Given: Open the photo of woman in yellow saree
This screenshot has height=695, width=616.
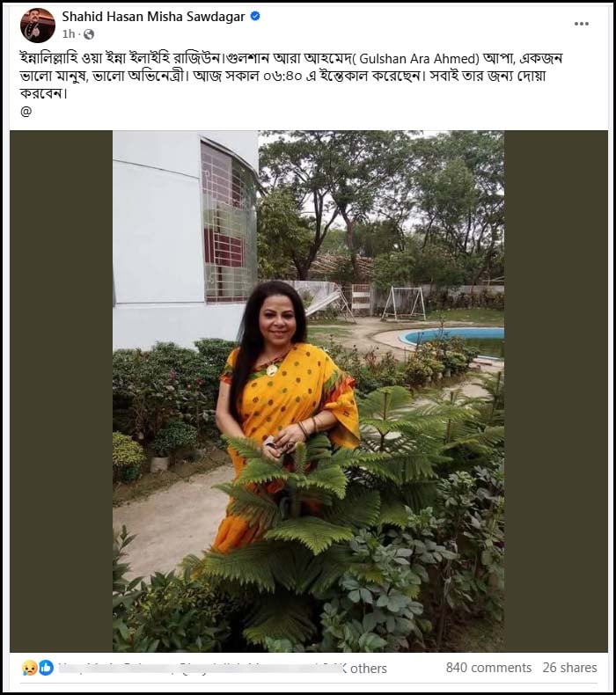Looking at the screenshot, I should point(308,391).
